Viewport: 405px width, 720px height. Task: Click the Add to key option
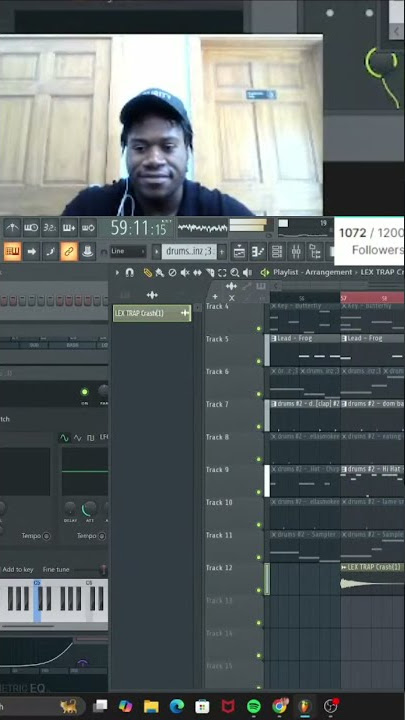pyautogui.click(x=18, y=569)
